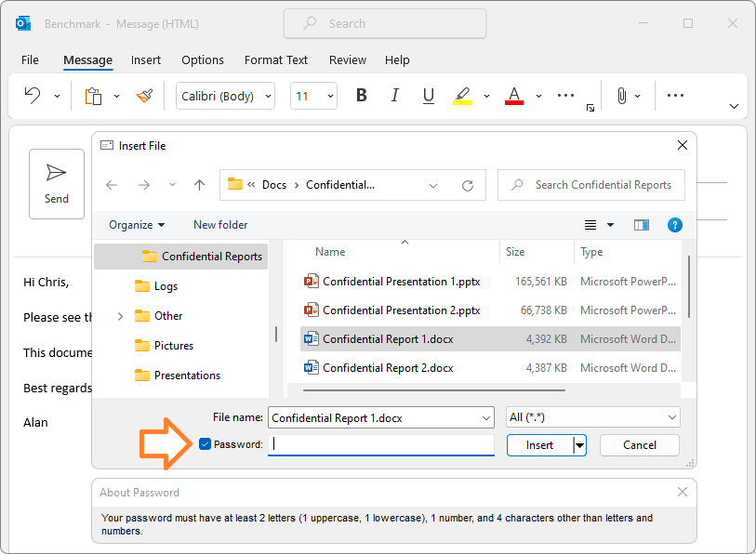Open the Text Highlight Color tool
Screen dimensions: 756x554
click(x=461, y=96)
